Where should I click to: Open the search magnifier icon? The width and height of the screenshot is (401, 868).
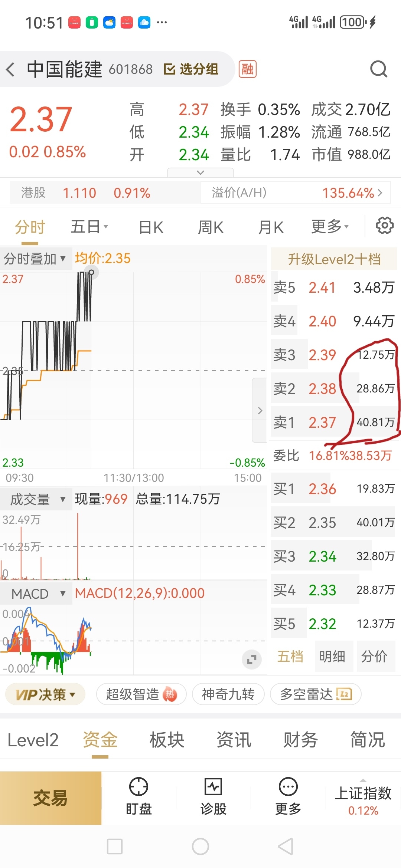(379, 69)
